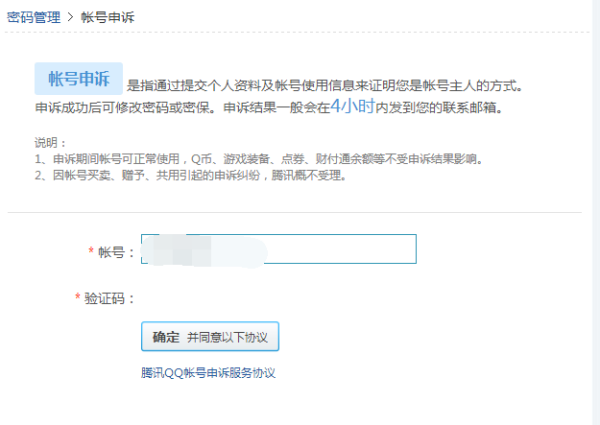600x425 pixels.
Task: Click the horizontal divider above the form
Action: coord(295,212)
